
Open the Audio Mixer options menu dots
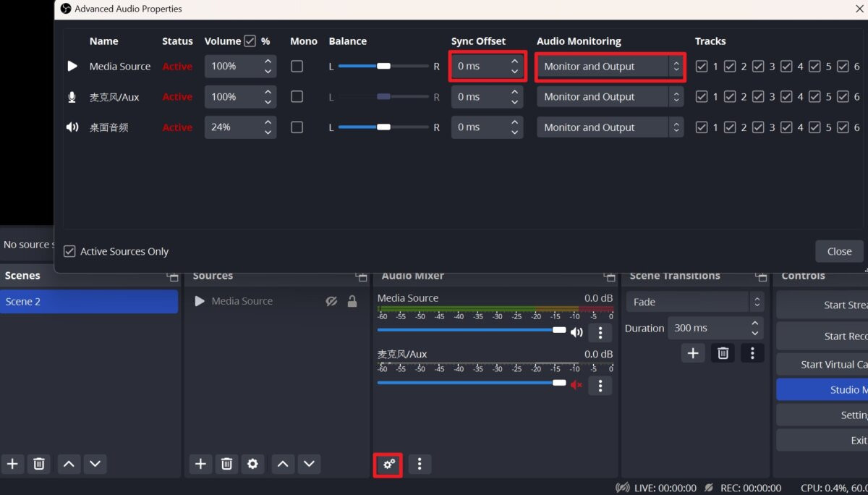coord(420,465)
